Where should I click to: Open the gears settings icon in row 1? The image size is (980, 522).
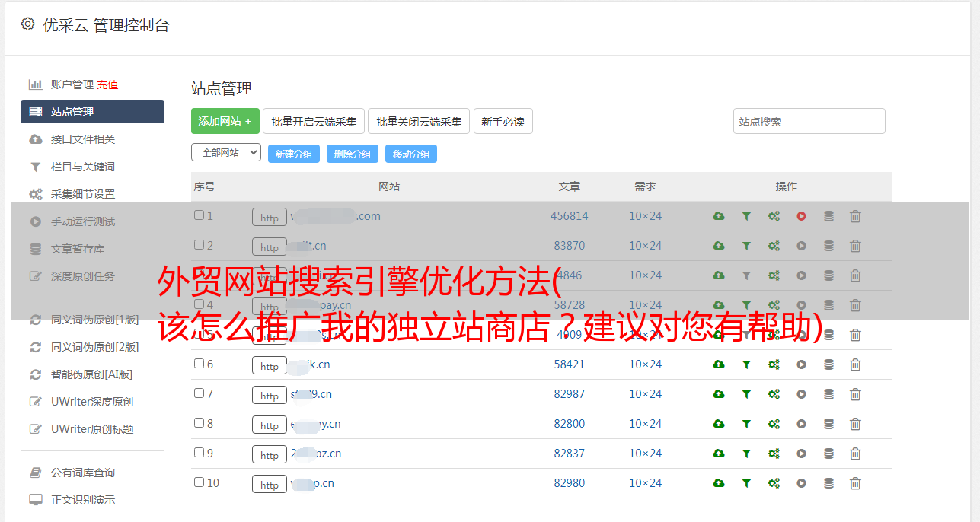click(774, 216)
